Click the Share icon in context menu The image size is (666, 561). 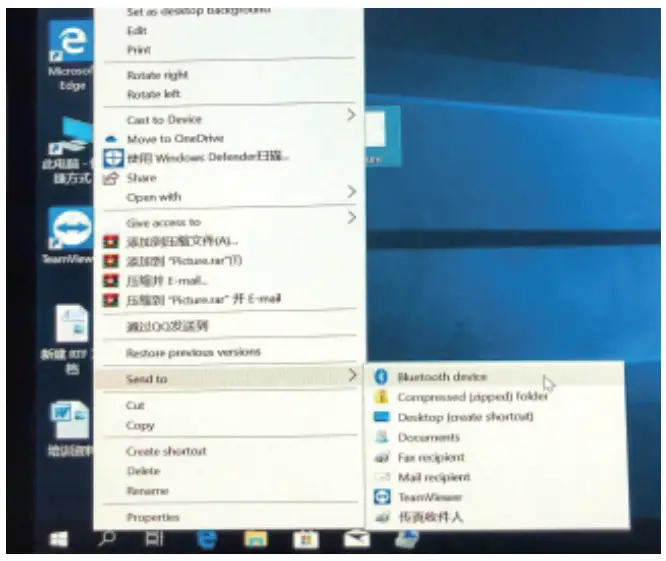(111, 178)
